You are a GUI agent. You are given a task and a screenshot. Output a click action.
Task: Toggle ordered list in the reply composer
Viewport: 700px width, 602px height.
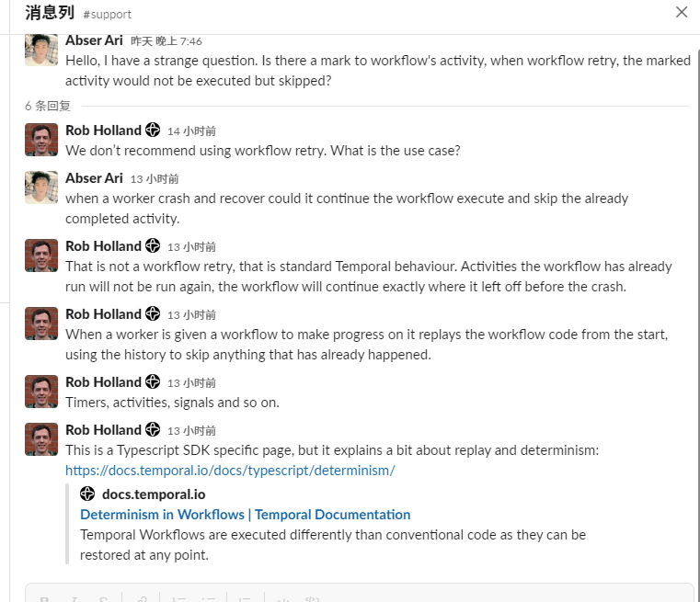coord(178,599)
